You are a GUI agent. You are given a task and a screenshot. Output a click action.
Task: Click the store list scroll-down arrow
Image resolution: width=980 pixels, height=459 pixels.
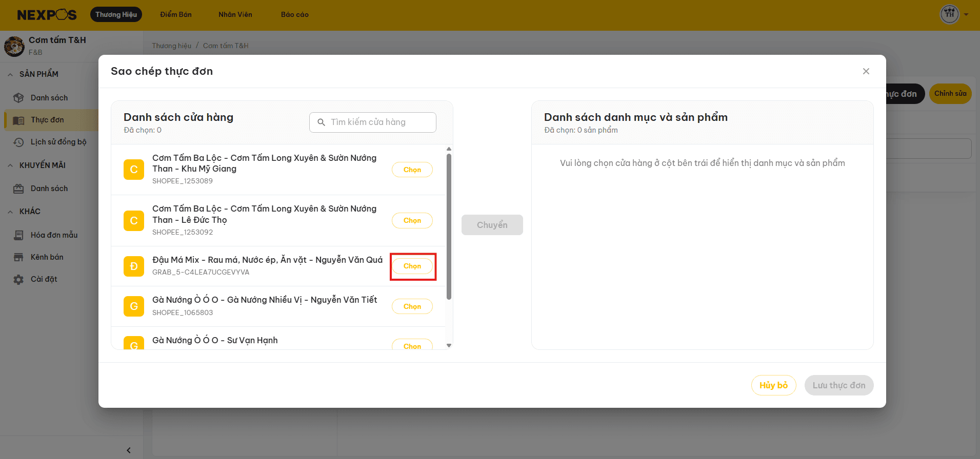click(x=449, y=346)
